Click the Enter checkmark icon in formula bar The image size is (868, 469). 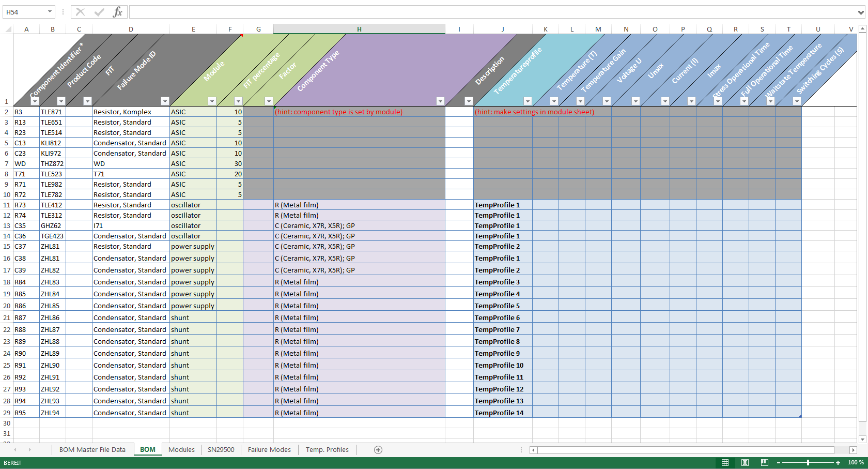(99, 12)
